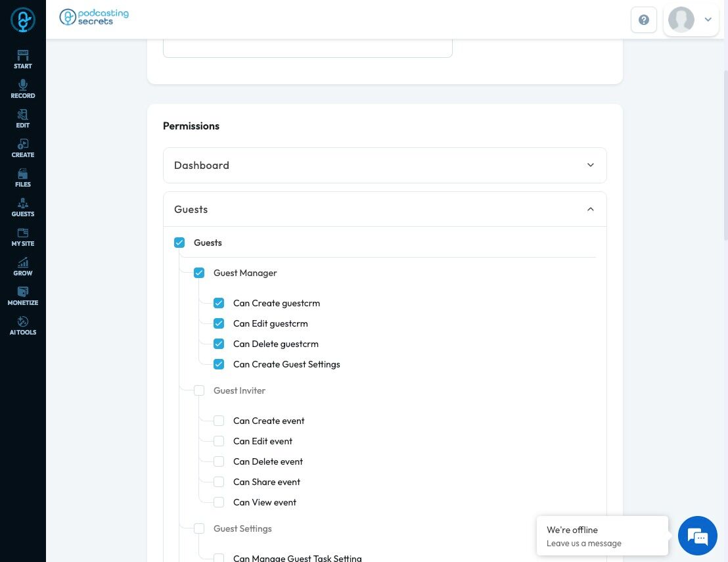Click the Edit icon in sidebar

pos(23,118)
